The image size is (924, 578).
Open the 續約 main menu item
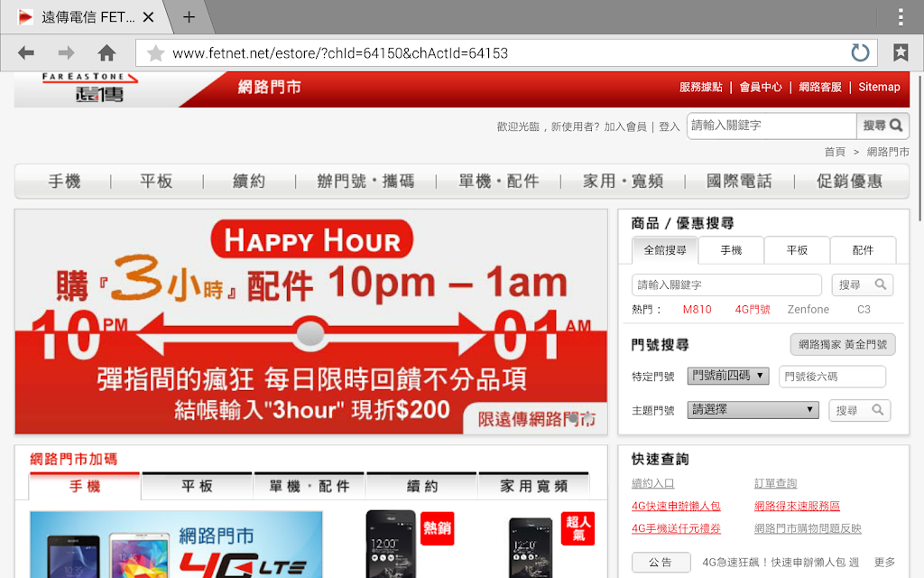[249, 181]
